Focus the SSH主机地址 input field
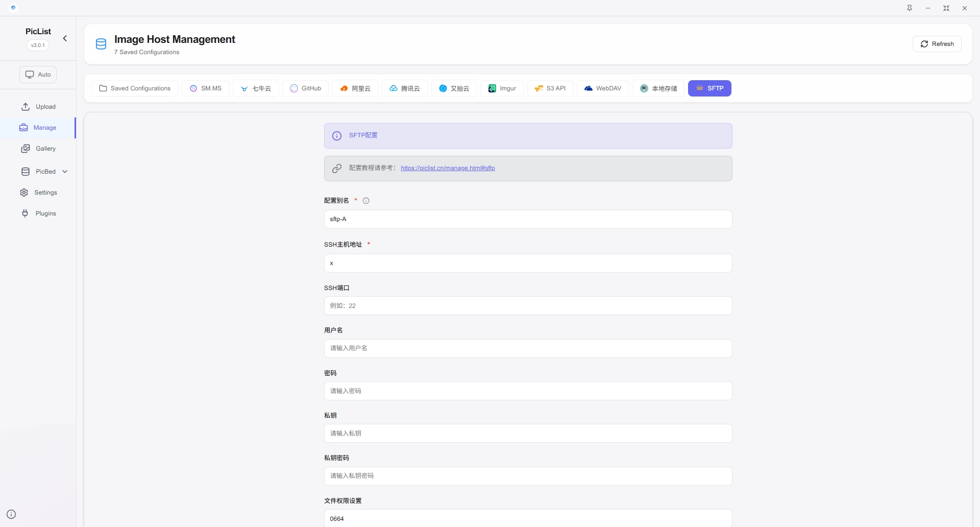 pyautogui.click(x=528, y=263)
